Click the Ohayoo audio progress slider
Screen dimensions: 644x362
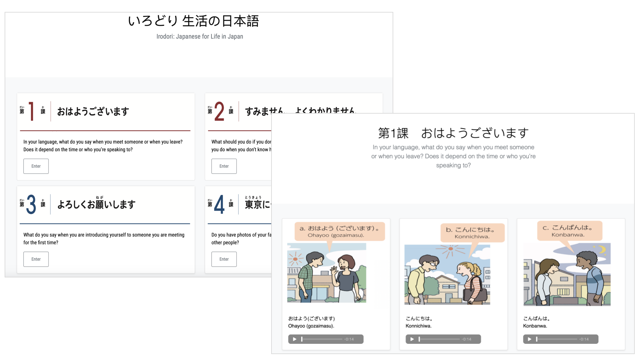322,339
